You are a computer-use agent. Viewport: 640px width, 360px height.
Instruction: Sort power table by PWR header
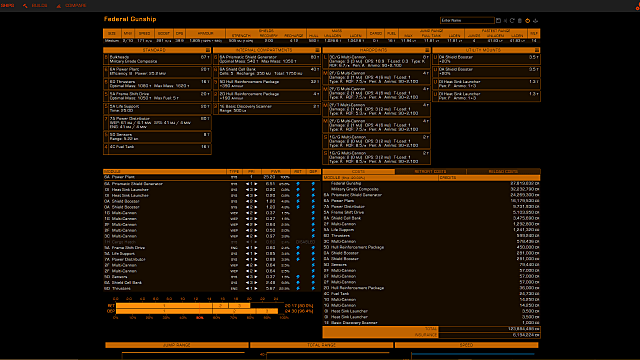(x=276, y=172)
